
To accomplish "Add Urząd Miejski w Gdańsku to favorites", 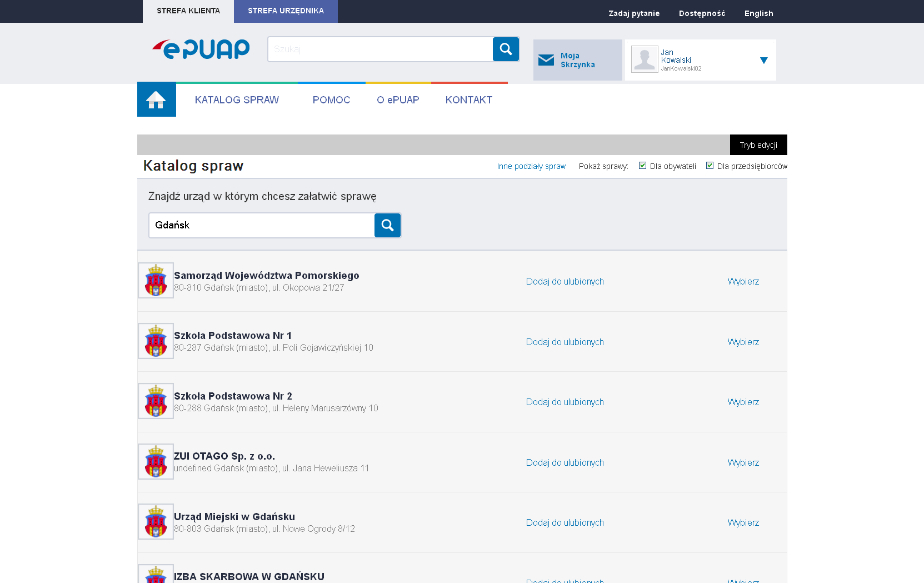I will (565, 522).
